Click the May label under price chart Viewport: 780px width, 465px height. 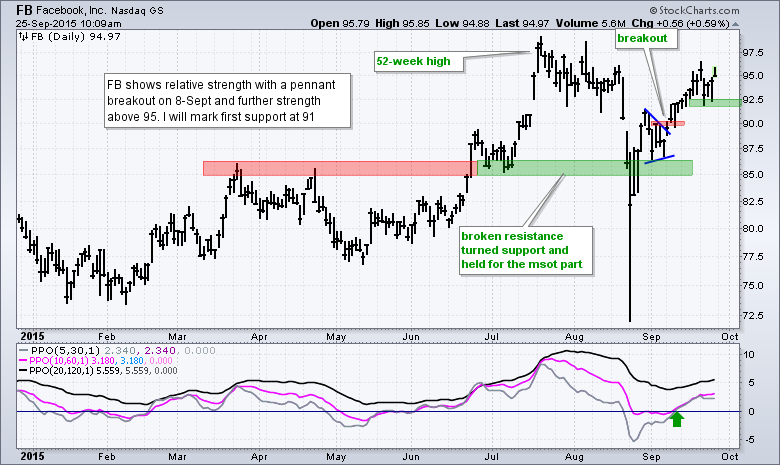point(336,337)
